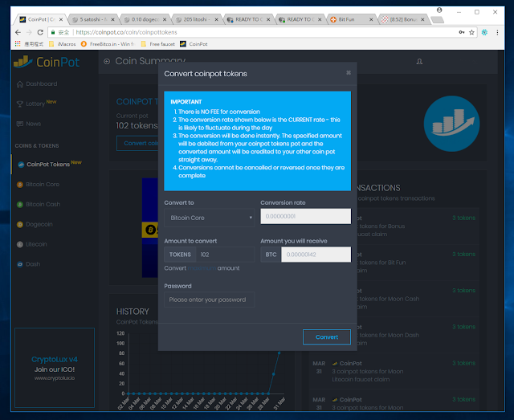Open the FreeBitco.in bookmark

108,44
